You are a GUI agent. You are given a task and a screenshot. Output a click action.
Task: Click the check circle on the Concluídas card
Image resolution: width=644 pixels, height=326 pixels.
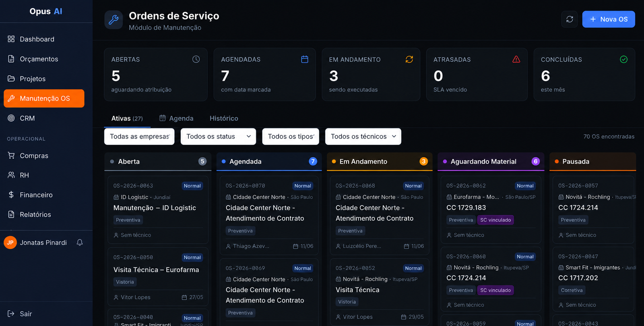(624, 59)
